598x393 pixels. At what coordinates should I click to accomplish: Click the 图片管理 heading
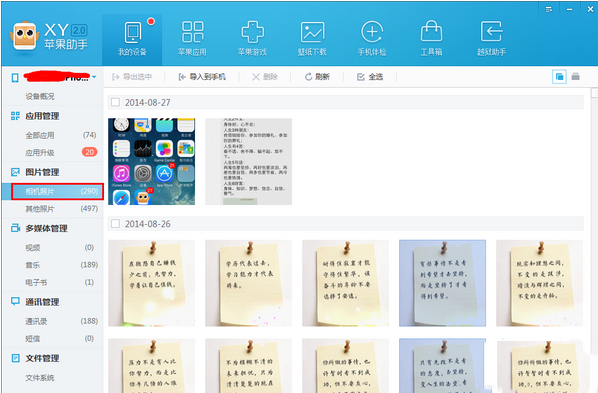pos(42,172)
